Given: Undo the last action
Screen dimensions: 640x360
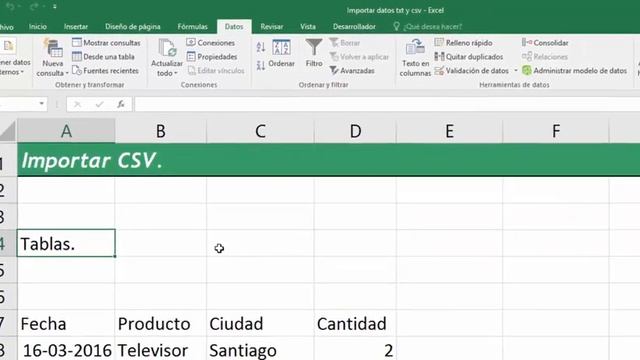Looking at the screenshot, I should [x=11, y=7].
